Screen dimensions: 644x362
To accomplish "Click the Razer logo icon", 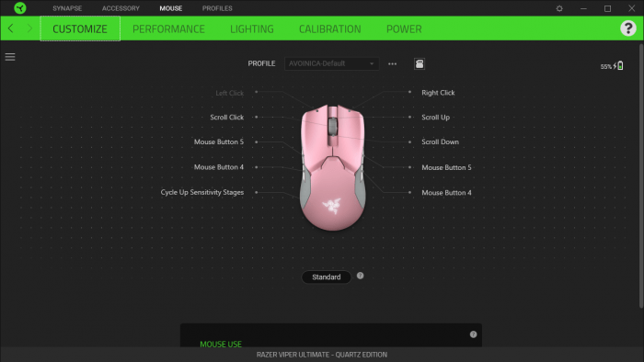I will point(19,7).
